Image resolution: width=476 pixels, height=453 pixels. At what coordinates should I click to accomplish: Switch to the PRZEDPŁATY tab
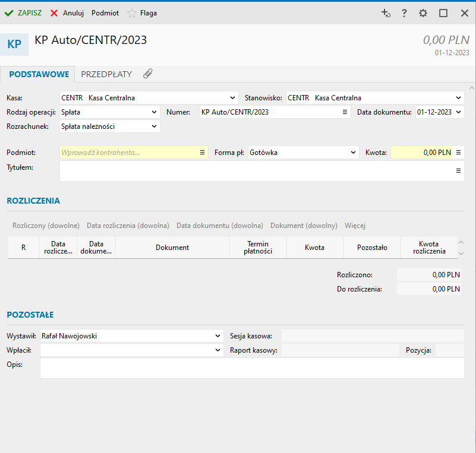click(106, 74)
